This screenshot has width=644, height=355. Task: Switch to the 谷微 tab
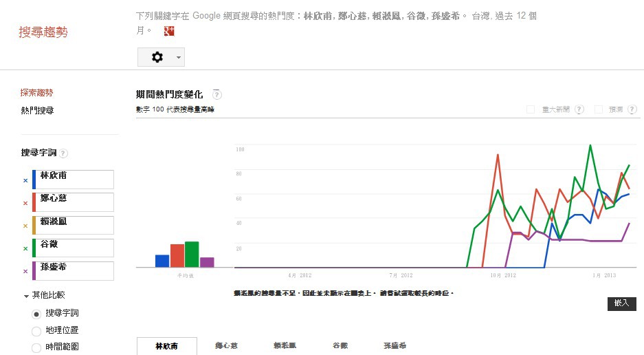coord(340,345)
